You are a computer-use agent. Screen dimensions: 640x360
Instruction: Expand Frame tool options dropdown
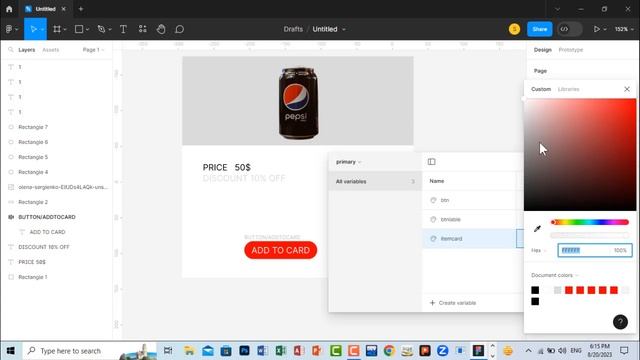tap(65, 29)
